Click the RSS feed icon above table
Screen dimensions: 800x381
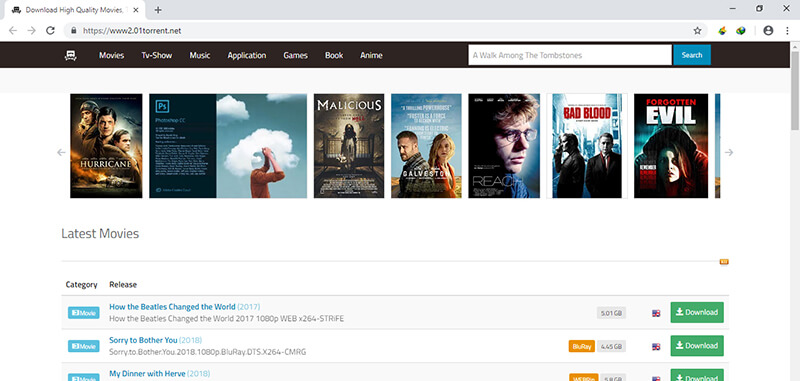pos(724,262)
